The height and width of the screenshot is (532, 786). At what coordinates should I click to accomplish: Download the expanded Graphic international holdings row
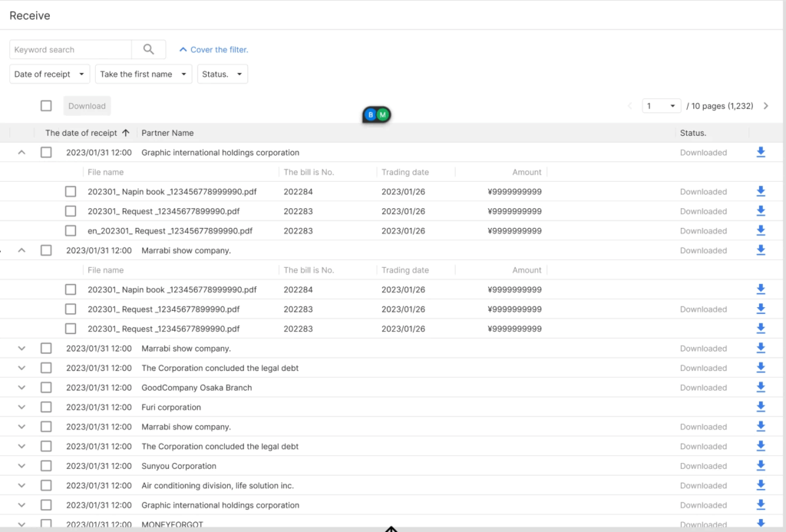pyautogui.click(x=761, y=152)
